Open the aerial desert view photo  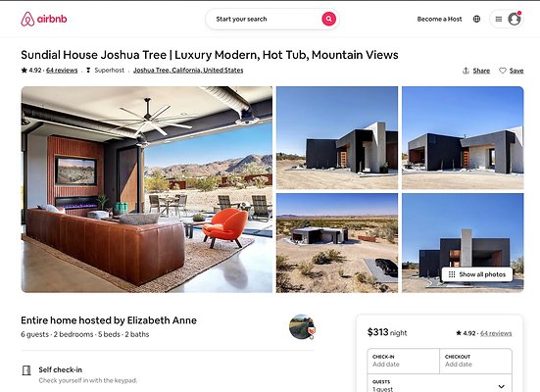tap(337, 243)
